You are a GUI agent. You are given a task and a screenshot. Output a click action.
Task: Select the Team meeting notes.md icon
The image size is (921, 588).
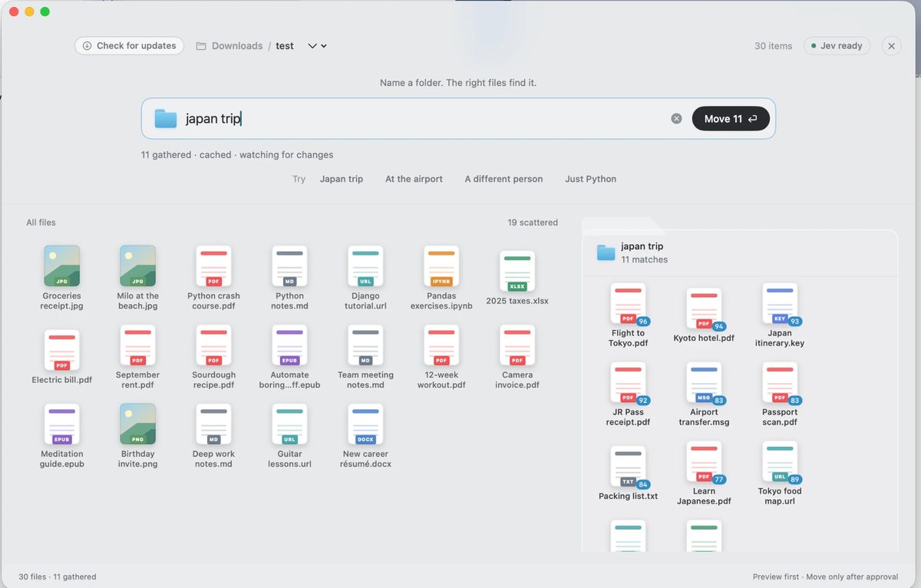pos(365,345)
